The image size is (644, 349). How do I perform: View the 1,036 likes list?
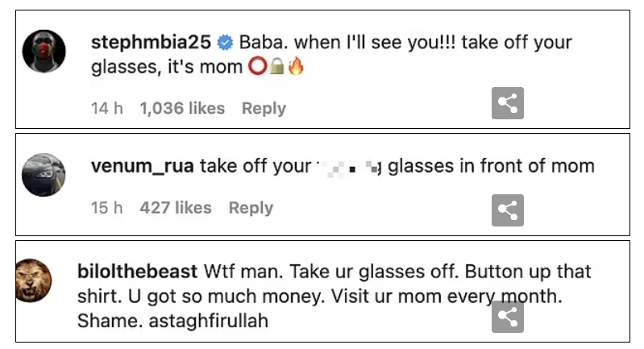pos(182,108)
